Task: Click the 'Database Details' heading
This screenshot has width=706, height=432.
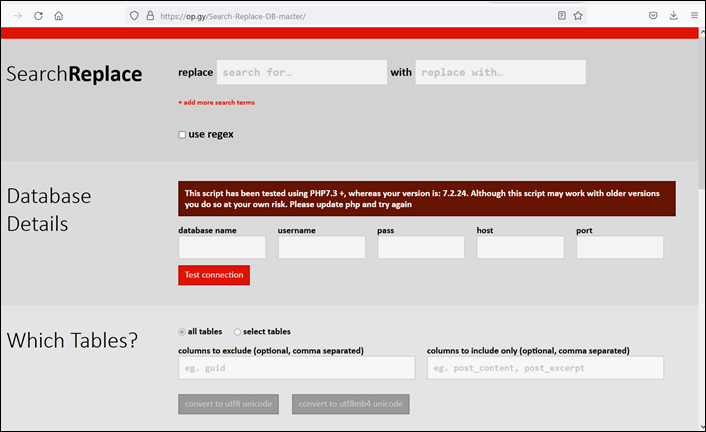Action: tap(49, 210)
